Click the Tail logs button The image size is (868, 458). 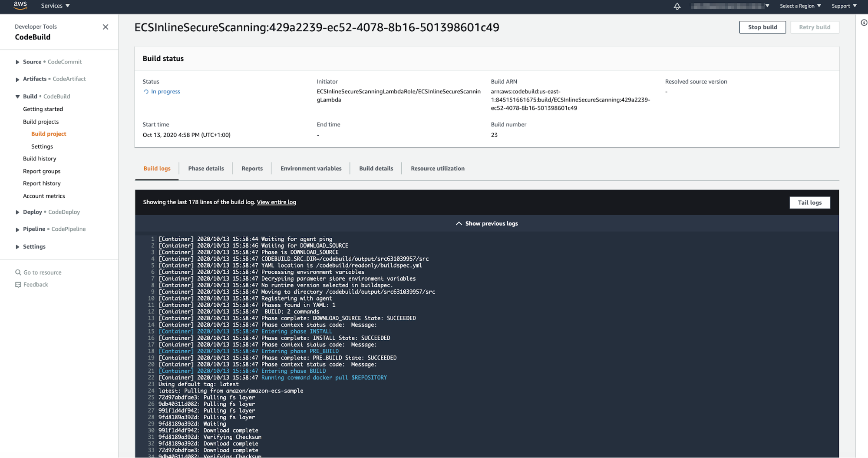point(809,202)
